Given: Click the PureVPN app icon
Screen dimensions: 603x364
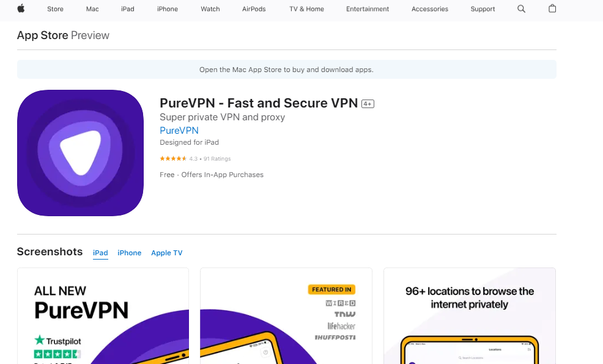Looking at the screenshot, I should (x=80, y=153).
